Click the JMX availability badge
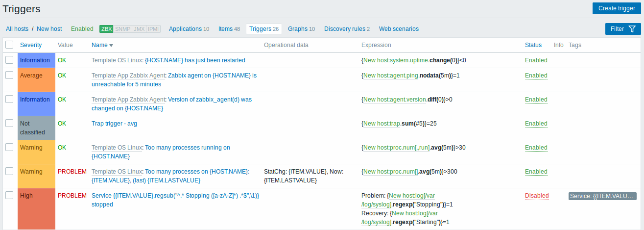 pyautogui.click(x=139, y=29)
